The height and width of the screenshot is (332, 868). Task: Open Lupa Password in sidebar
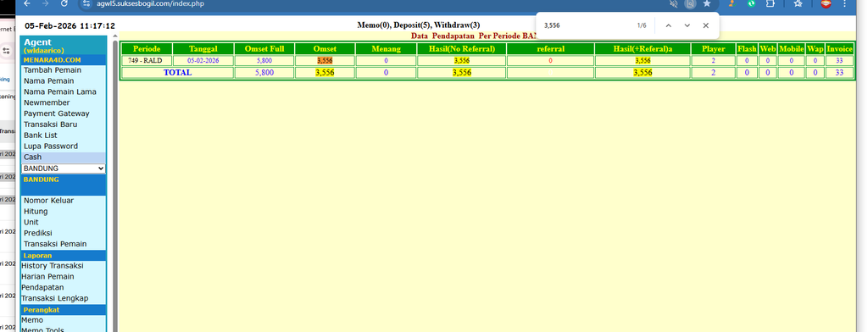tap(50, 146)
